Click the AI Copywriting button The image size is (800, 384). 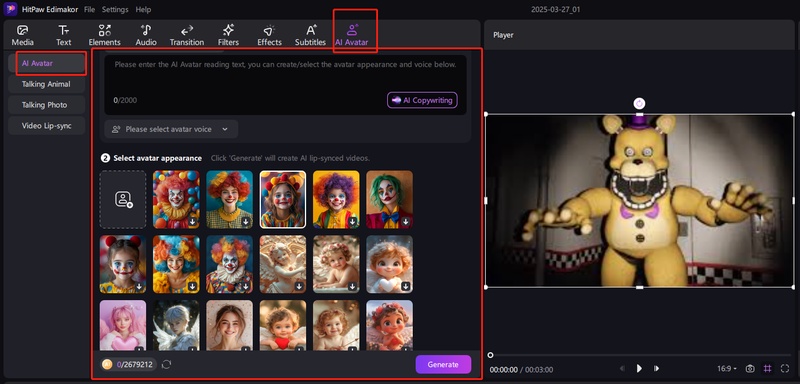(x=422, y=100)
